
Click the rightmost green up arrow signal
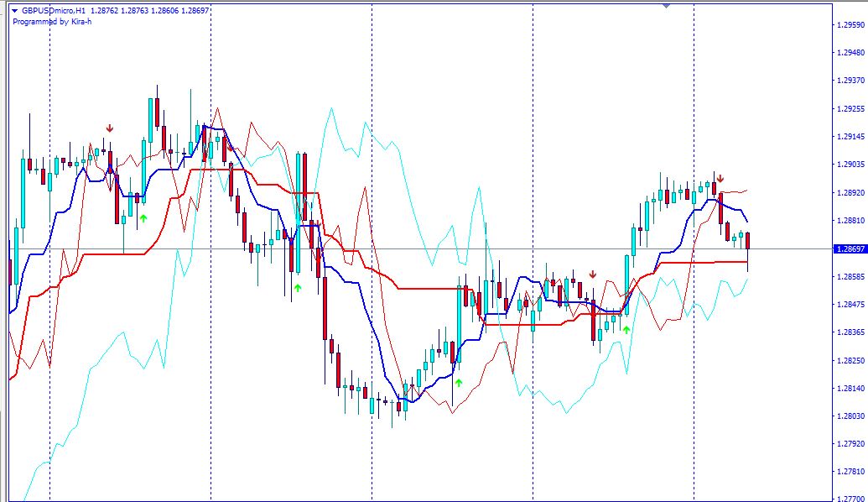point(626,330)
